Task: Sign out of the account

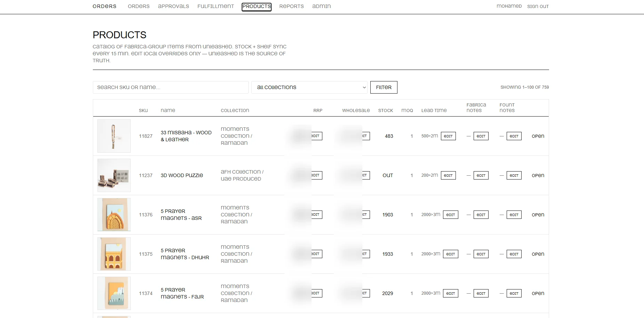Action: click(x=538, y=6)
